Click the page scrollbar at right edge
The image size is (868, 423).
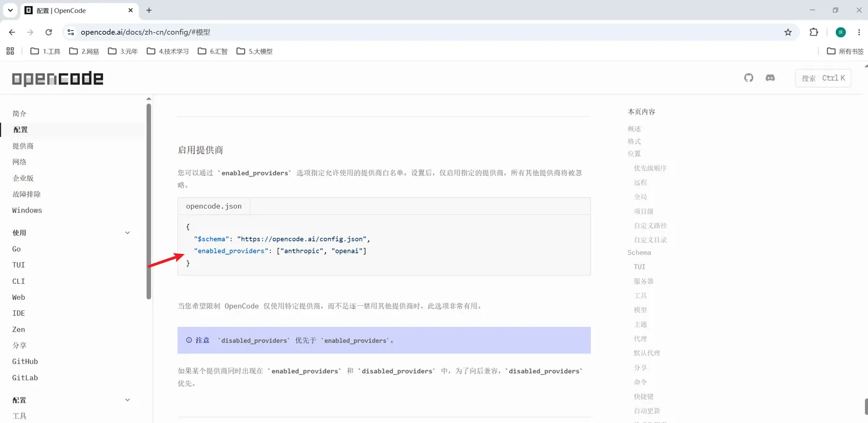point(866,406)
